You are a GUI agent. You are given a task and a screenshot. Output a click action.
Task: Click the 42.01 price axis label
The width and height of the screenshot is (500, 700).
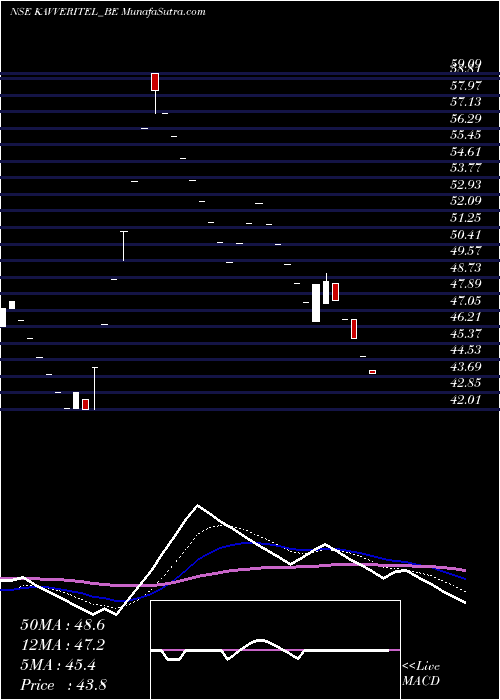coord(466,400)
